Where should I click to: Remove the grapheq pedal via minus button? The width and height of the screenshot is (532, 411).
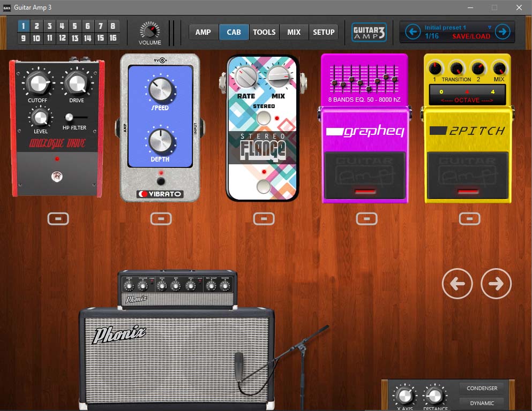coord(366,219)
